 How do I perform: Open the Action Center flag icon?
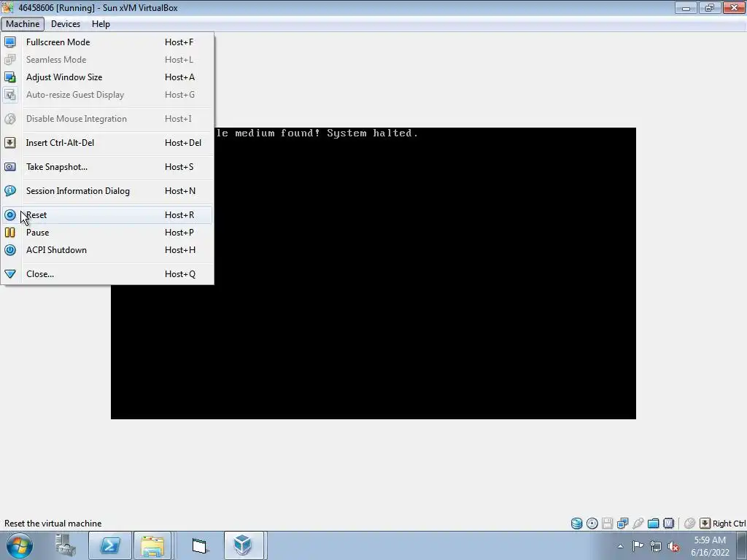638,546
